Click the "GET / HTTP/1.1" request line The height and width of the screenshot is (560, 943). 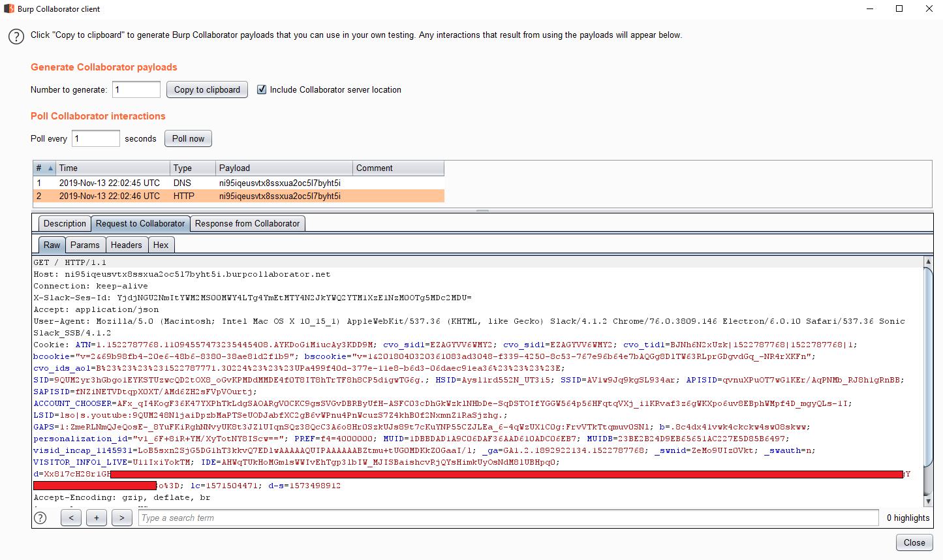tap(70, 262)
